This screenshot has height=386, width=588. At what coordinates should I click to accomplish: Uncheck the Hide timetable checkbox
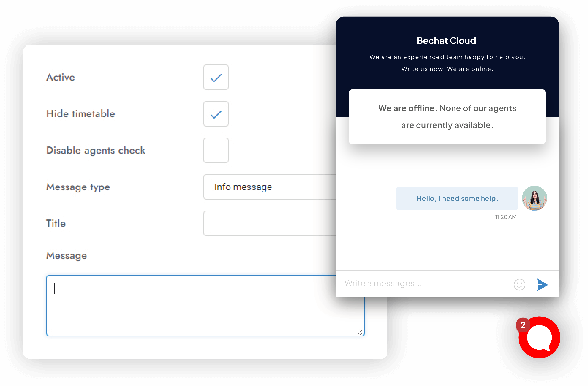tap(216, 114)
